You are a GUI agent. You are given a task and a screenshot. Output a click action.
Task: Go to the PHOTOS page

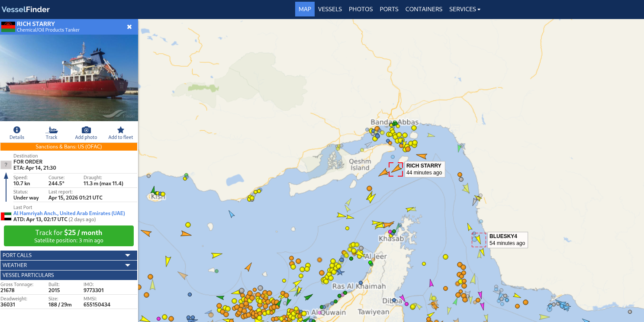361,9
